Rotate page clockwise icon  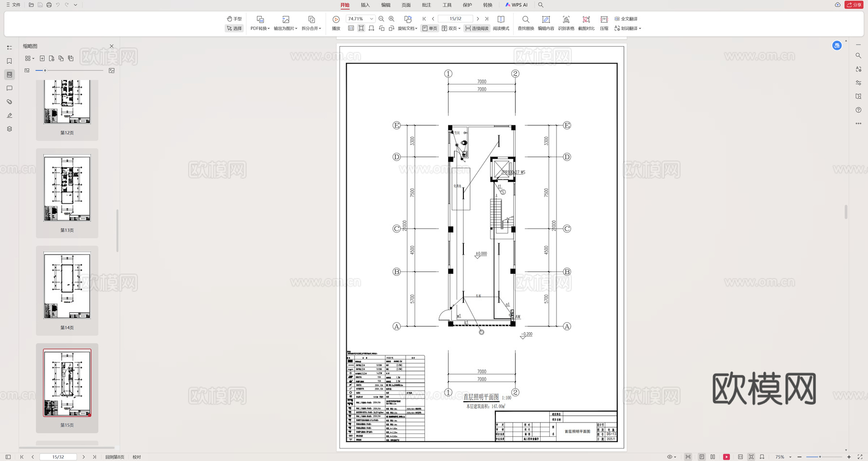coord(392,28)
